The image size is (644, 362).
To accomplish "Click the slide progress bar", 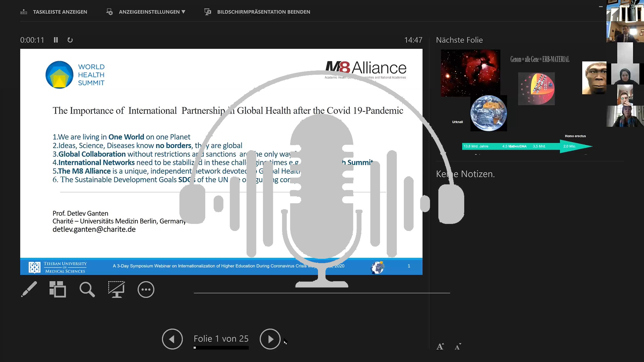I will click(221, 348).
